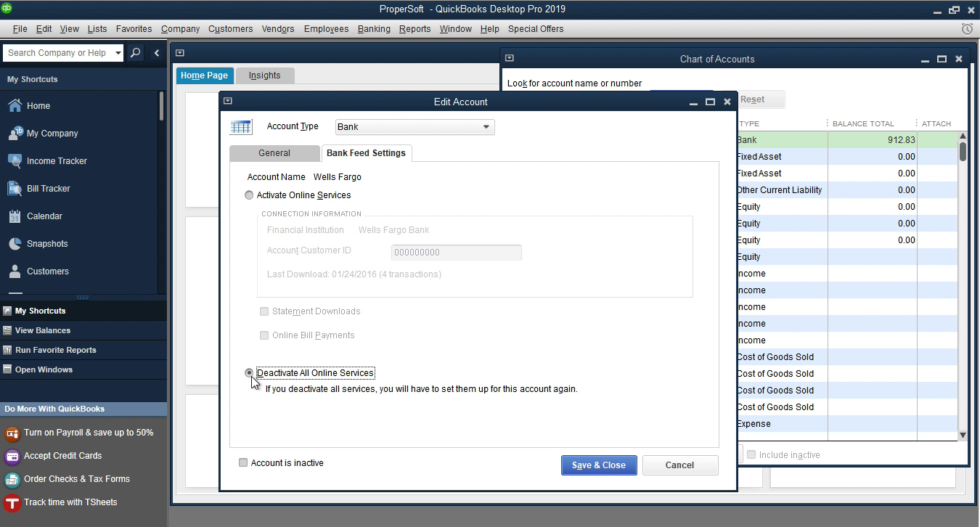
Task: Click Expense row in Chart of Accounts
Action: [x=846, y=424]
